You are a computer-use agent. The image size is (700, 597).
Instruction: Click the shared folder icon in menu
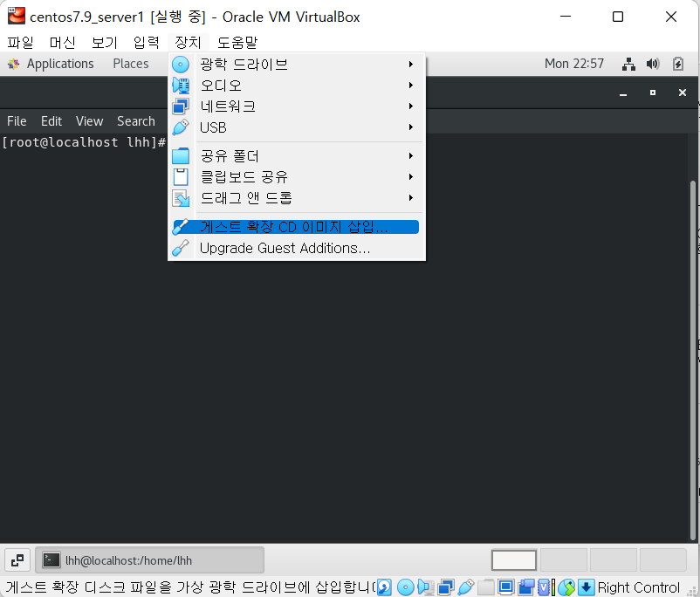click(181, 156)
